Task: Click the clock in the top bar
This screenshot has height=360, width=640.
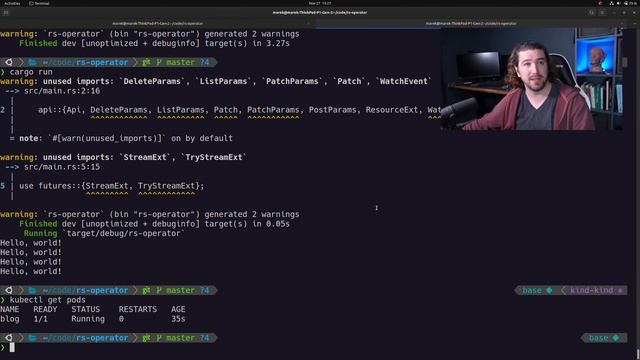Action: 320,3
